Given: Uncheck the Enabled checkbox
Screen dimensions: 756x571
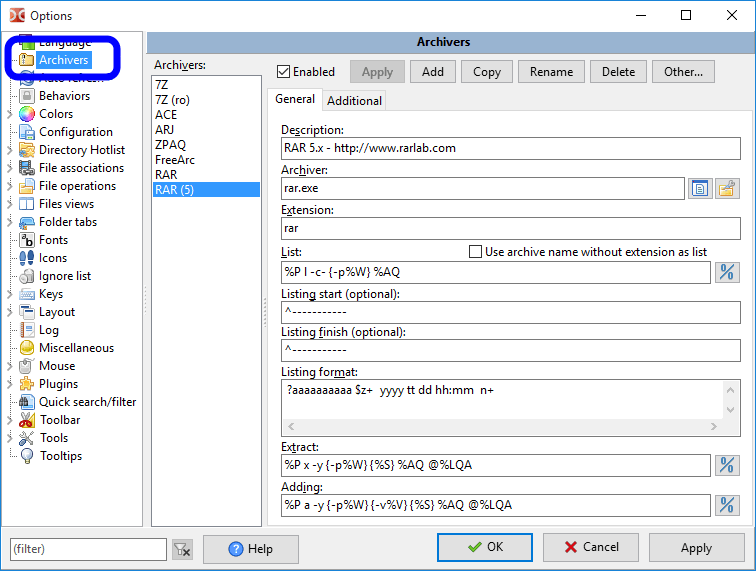Looking at the screenshot, I should click(x=284, y=72).
